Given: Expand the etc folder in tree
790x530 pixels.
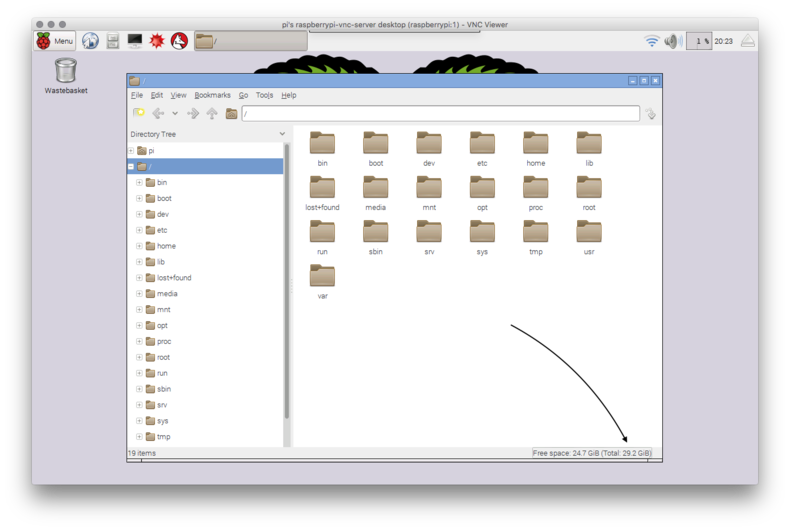Looking at the screenshot, I should point(139,230).
